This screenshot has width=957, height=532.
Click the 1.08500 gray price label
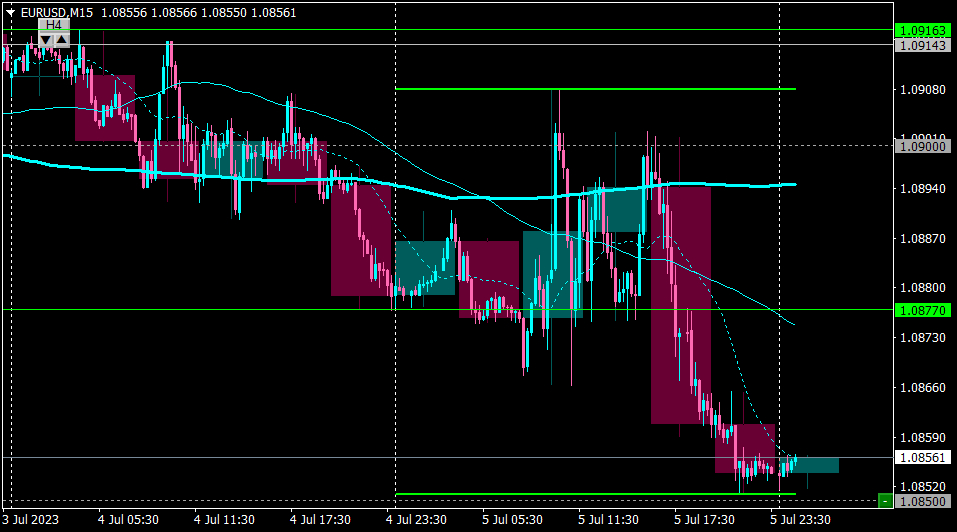(923, 501)
